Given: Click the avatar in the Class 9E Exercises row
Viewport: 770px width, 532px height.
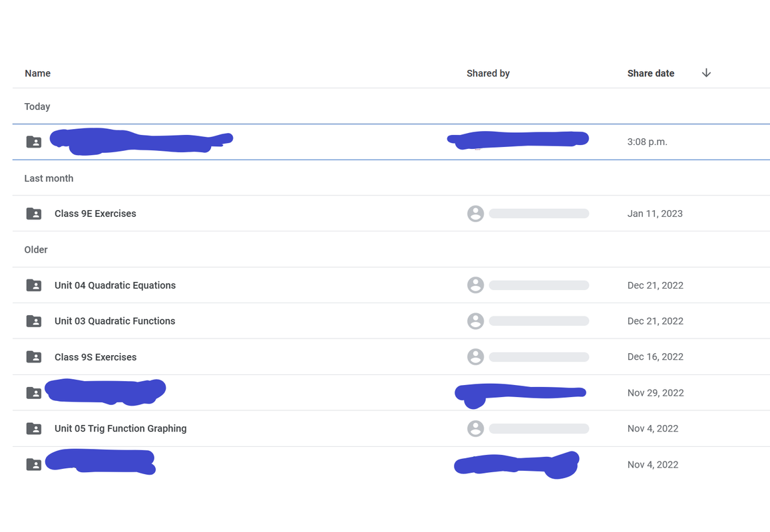Looking at the screenshot, I should coord(475,213).
